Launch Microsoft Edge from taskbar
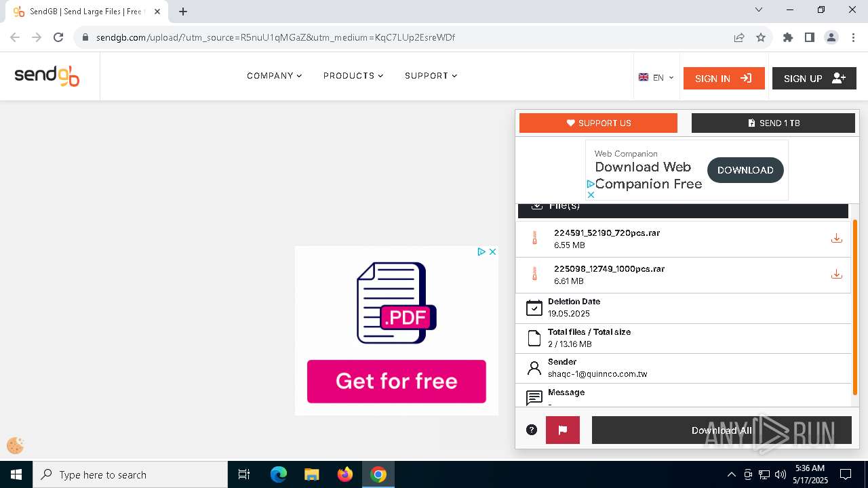868x488 pixels. tap(279, 474)
